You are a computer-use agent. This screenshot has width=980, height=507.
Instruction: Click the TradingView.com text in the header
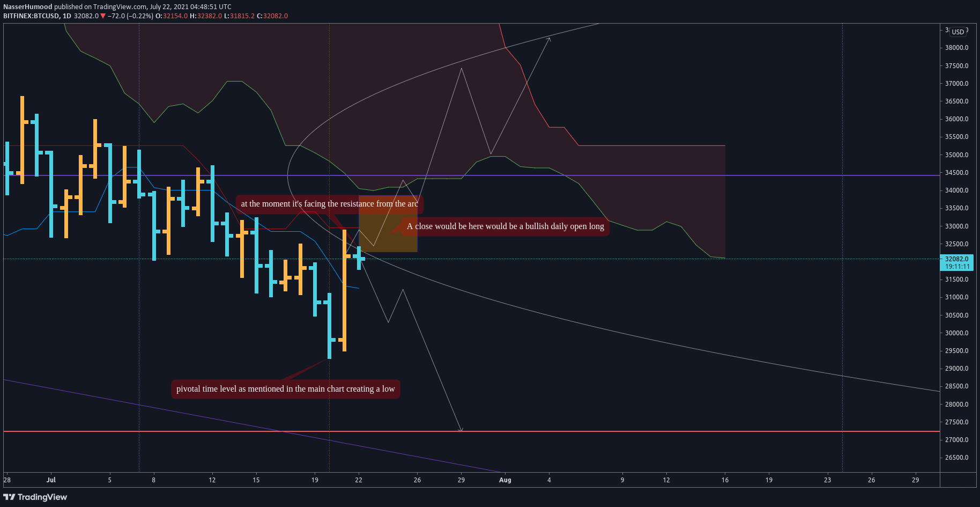pyautogui.click(x=120, y=7)
